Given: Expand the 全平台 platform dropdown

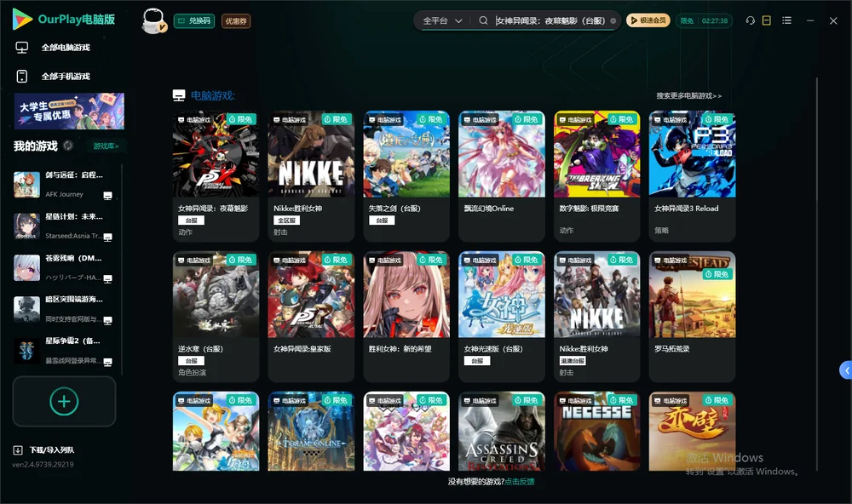Looking at the screenshot, I should [442, 20].
